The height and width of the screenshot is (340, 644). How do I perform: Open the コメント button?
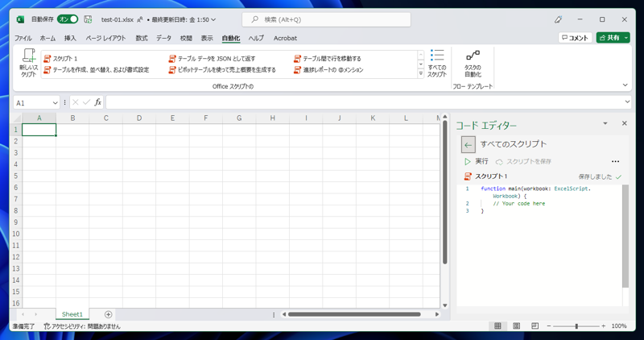click(575, 38)
